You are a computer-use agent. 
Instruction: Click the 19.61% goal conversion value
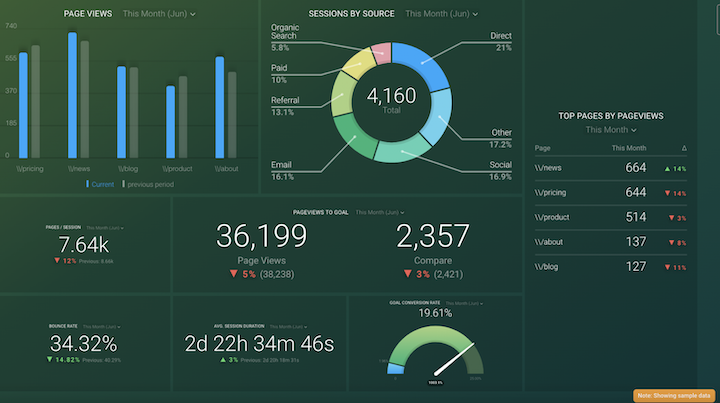[x=435, y=313]
